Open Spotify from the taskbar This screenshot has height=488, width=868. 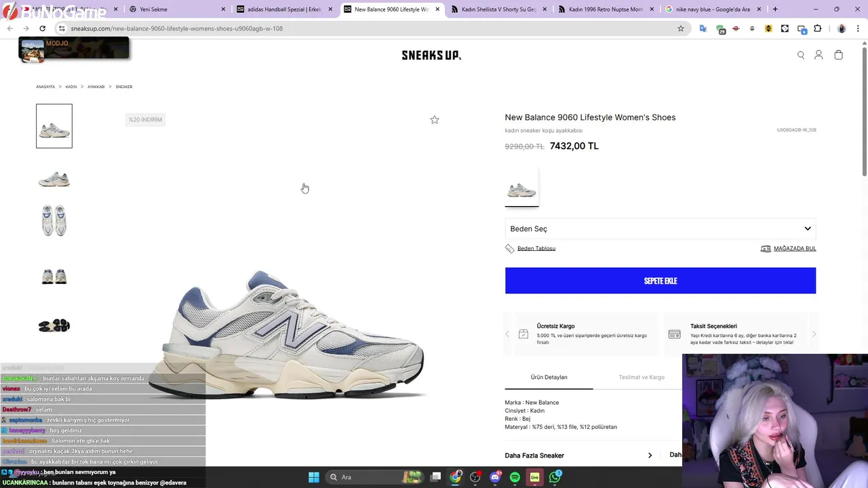pyautogui.click(x=515, y=477)
